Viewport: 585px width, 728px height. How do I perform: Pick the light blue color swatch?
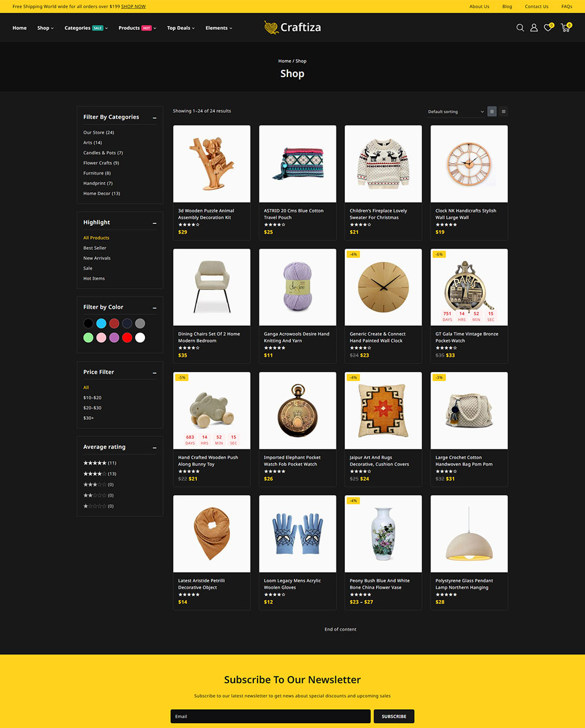[101, 323]
